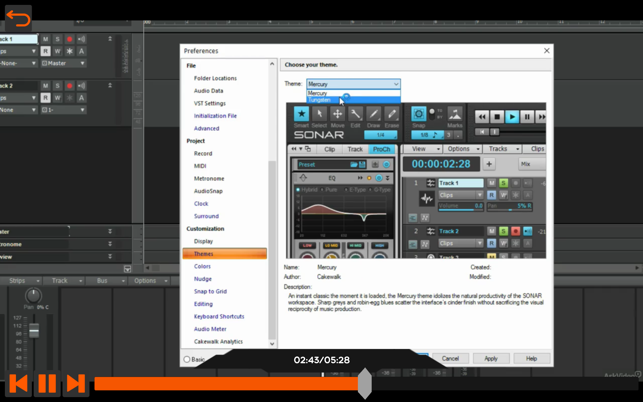The width and height of the screenshot is (643, 402).
Task: Click Help in Preferences dialog
Action: pos(531,359)
